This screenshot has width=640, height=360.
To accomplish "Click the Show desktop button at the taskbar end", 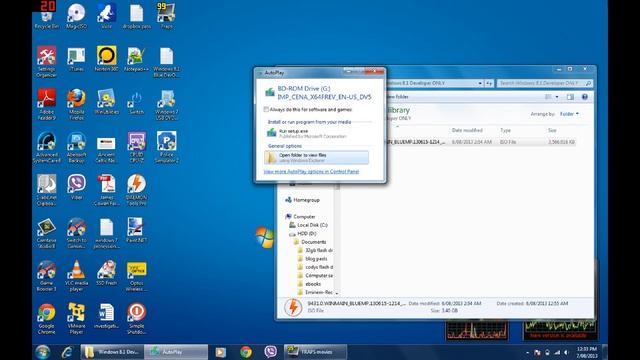I will (x=605, y=352).
